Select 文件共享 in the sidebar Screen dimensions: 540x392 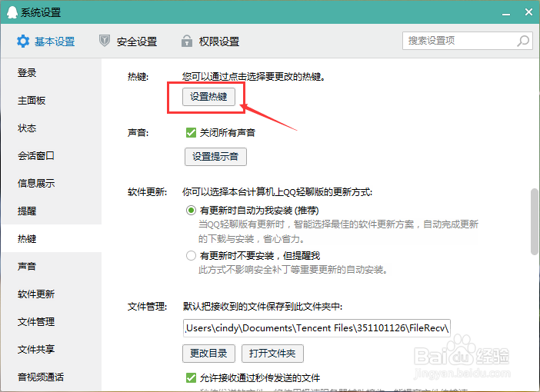click(51, 349)
